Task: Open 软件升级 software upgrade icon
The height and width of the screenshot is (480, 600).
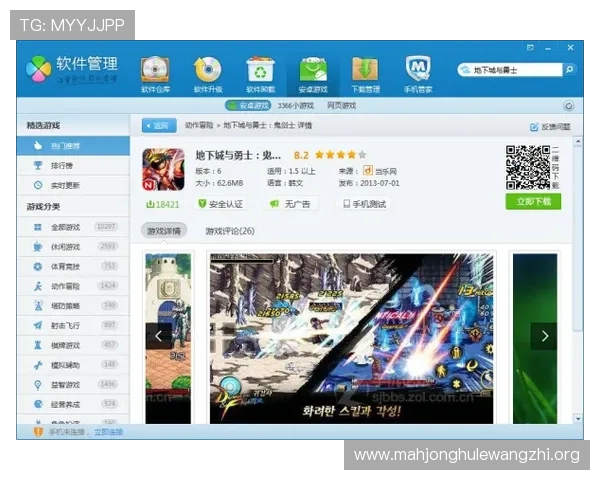Action: click(x=208, y=74)
